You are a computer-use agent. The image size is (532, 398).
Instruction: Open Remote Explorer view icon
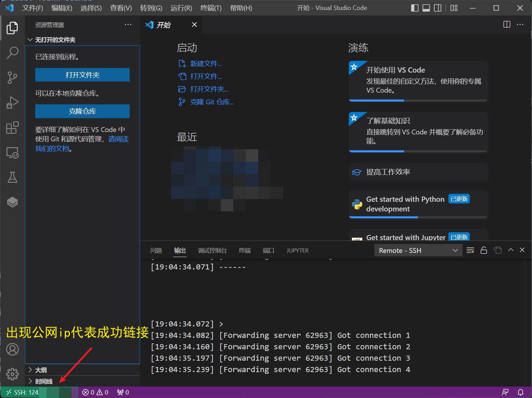pos(12,152)
